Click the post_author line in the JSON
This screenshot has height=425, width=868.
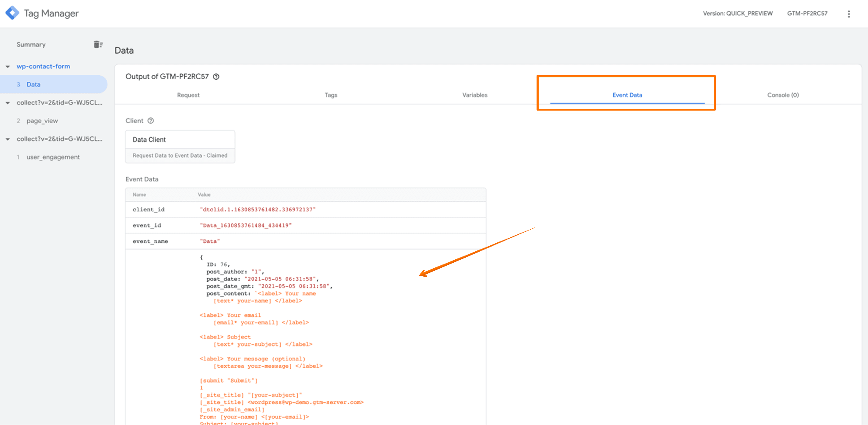pos(235,272)
